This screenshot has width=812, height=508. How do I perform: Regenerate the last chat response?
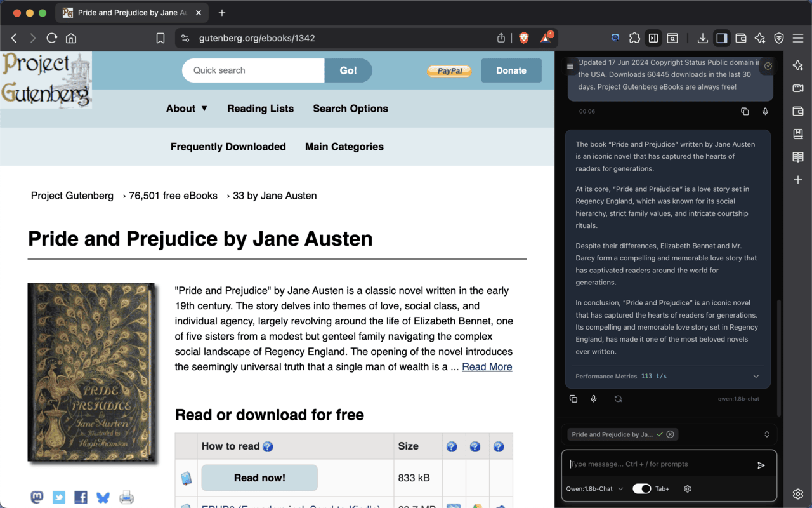coord(618,399)
